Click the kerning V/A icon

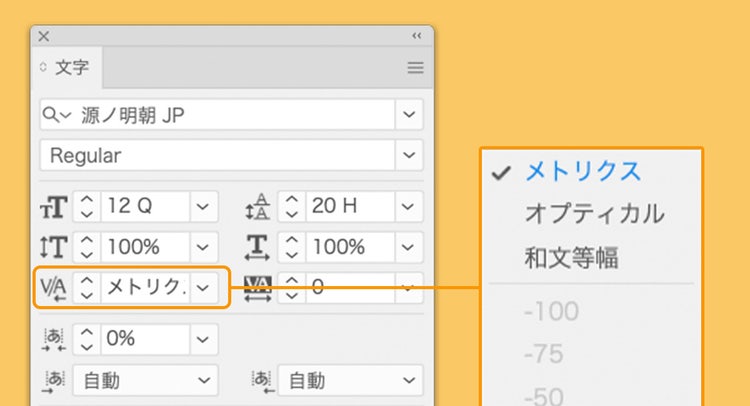coord(54,288)
